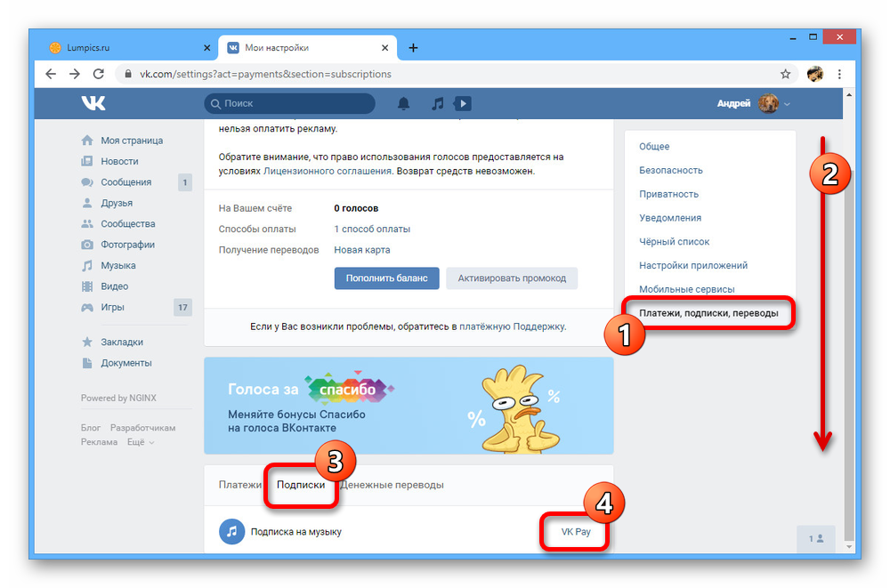Image resolution: width=890 pixels, height=588 pixels.
Task: Click the browser forward arrow
Action: point(75,74)
